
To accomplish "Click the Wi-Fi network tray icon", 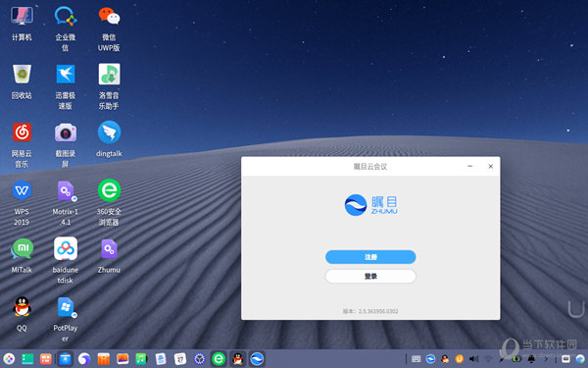I will (488, 359).
